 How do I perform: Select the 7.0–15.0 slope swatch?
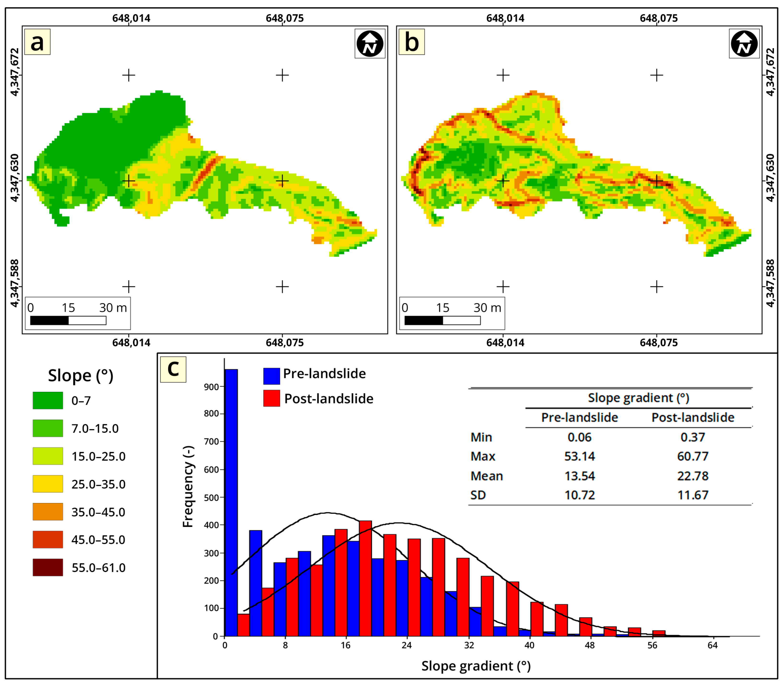[48, 428]
